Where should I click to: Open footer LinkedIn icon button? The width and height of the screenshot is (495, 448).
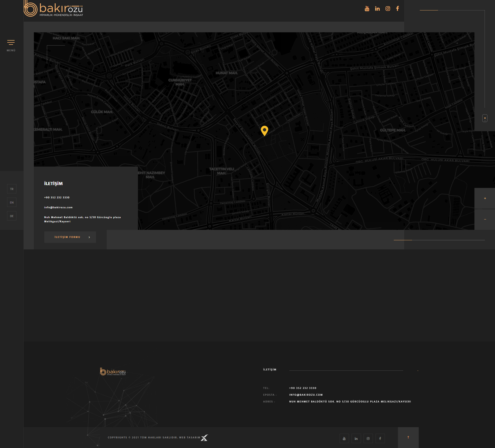(x=356, y=438)
